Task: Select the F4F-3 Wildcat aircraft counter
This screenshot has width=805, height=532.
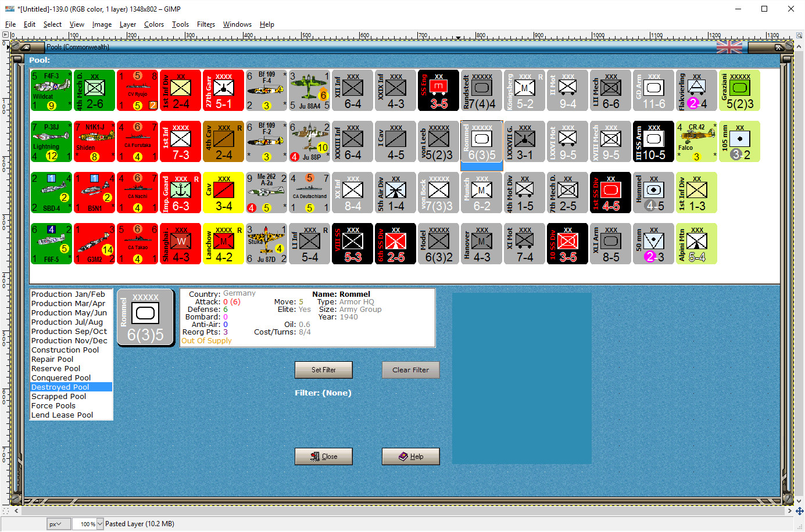Action: tap(51, 91)
